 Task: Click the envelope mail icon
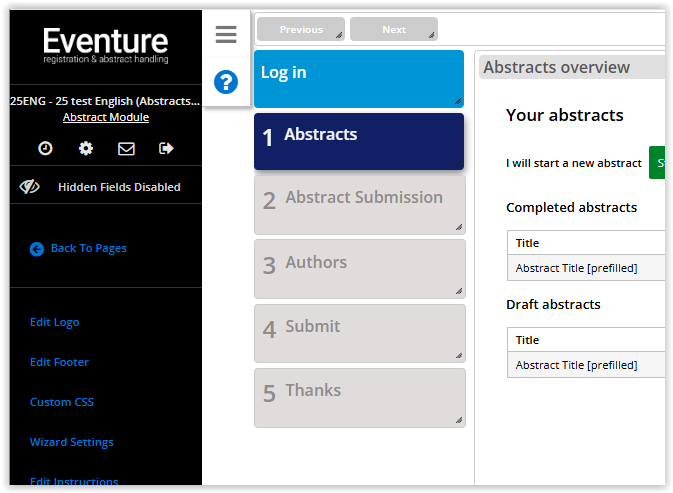(x=126, y=148)
